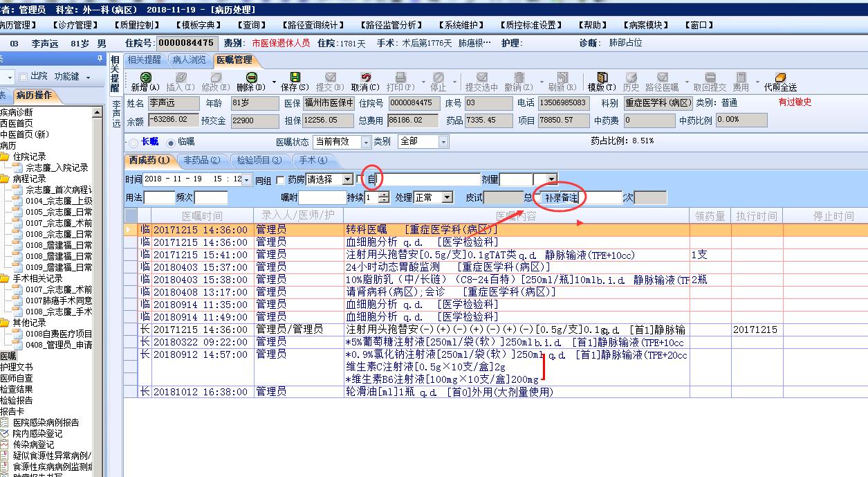
Task: Toggle the 同组 checkbox
Action: point(280,180)
